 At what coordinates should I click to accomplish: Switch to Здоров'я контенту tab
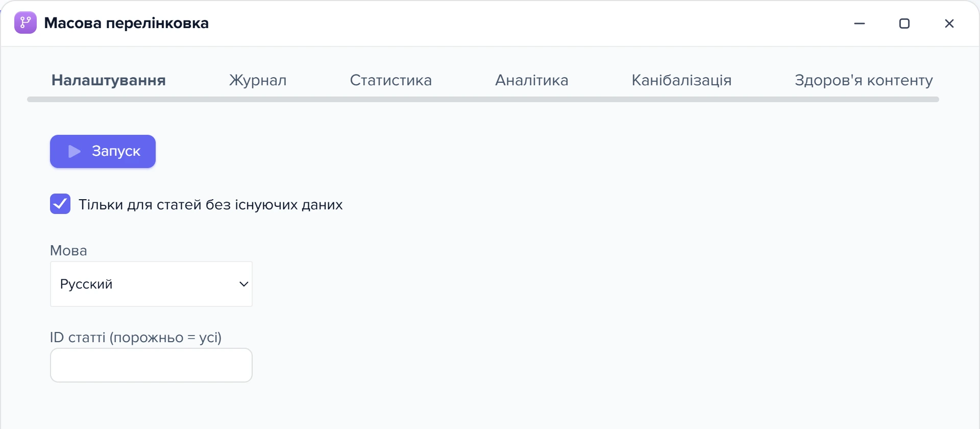(864, 80)
